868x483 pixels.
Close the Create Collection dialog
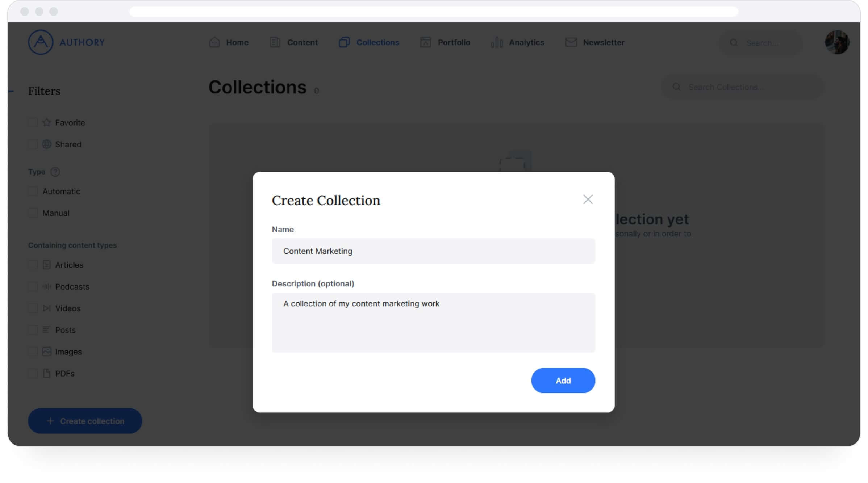(x=588, y=199)
